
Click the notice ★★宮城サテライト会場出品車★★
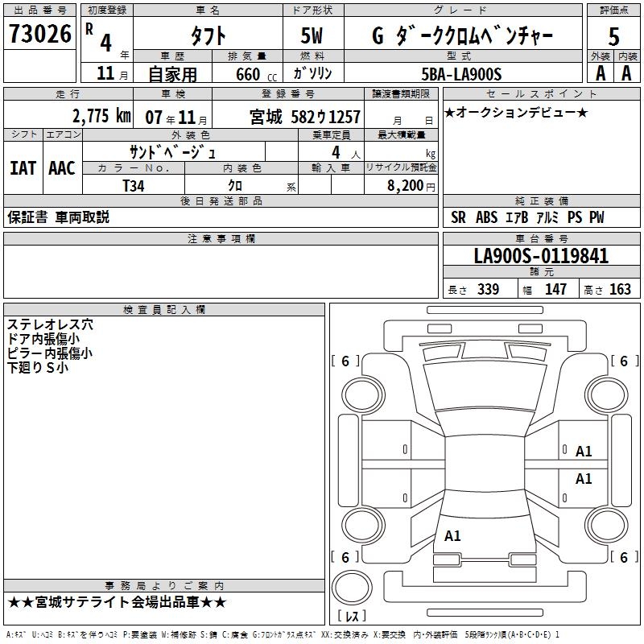[117, 602]
